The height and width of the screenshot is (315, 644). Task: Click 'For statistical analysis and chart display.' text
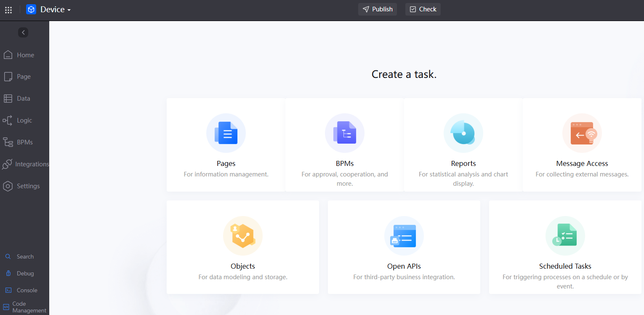point(463,179)
